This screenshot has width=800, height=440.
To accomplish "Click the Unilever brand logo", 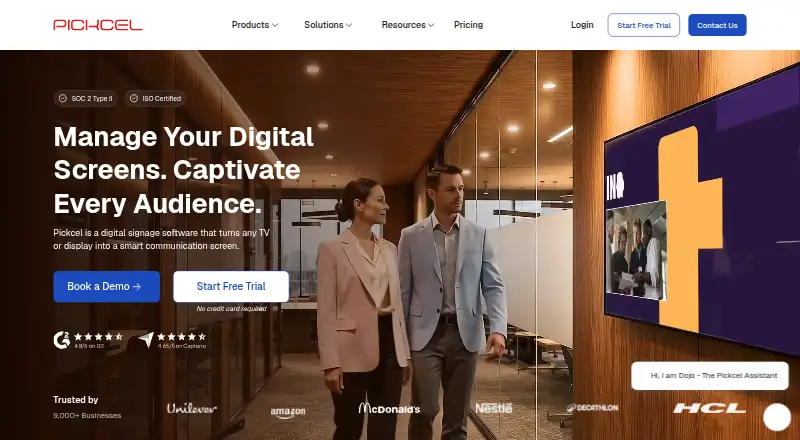I will point(192,408).
